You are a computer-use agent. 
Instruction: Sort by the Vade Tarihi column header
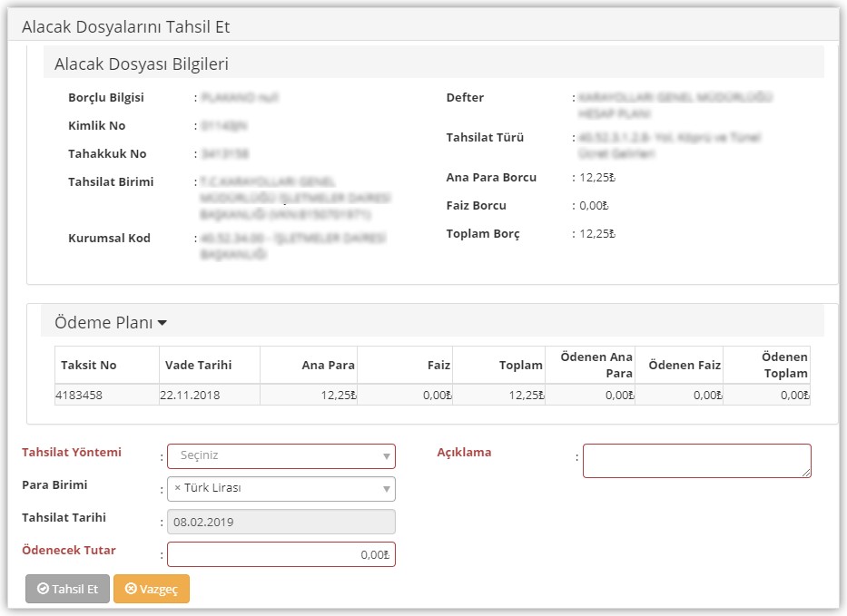tap(198, 366)
